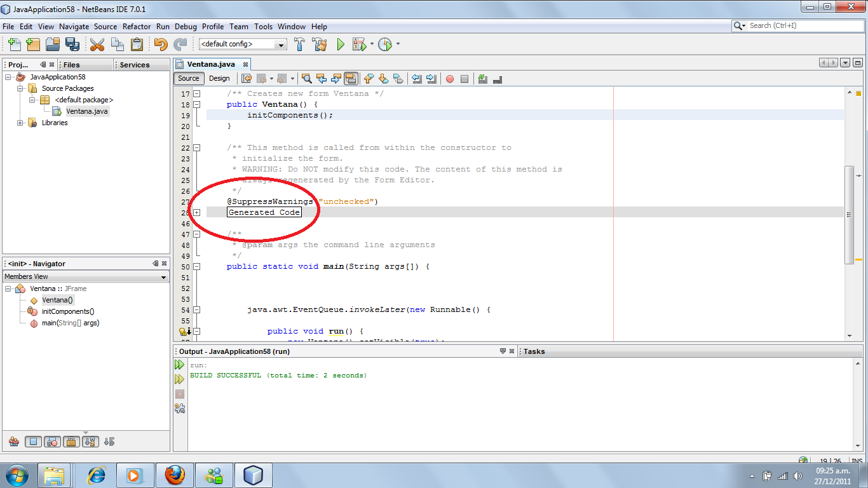Collapse the Libraries node in Projects
The width and height of the screenshot is (868, 488).
click(20, 123)
